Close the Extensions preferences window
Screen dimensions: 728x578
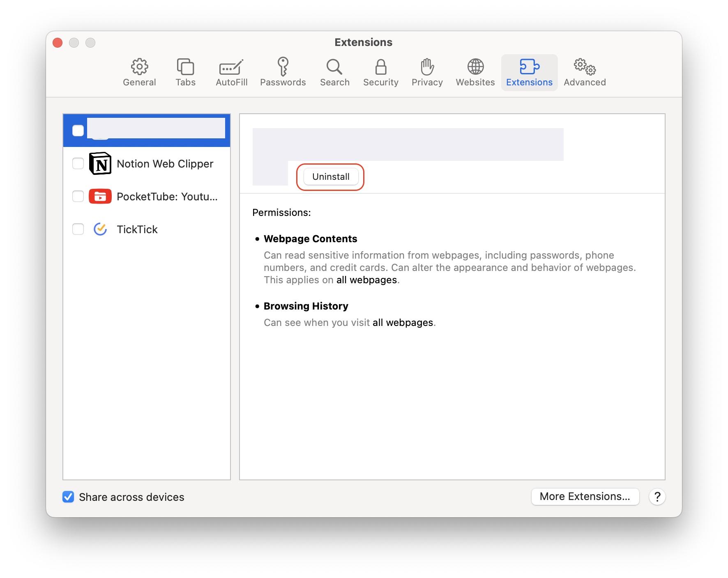(x=58, y=43)
